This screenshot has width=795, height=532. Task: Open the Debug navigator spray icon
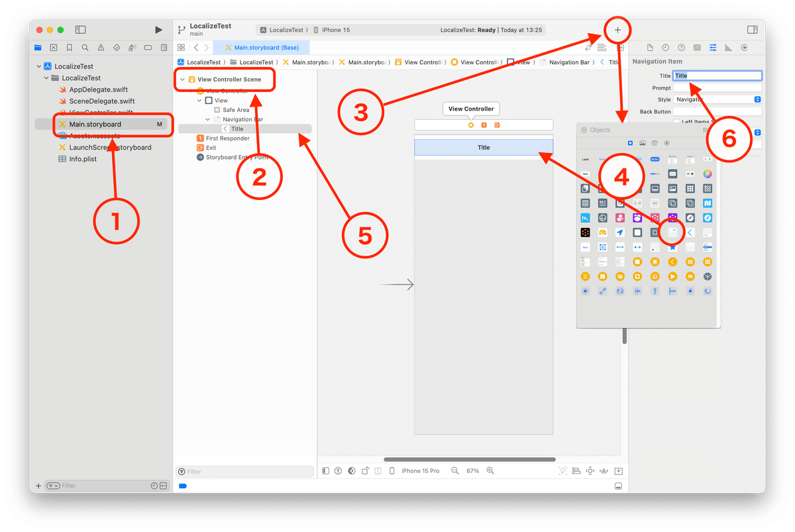pos(132,48)
